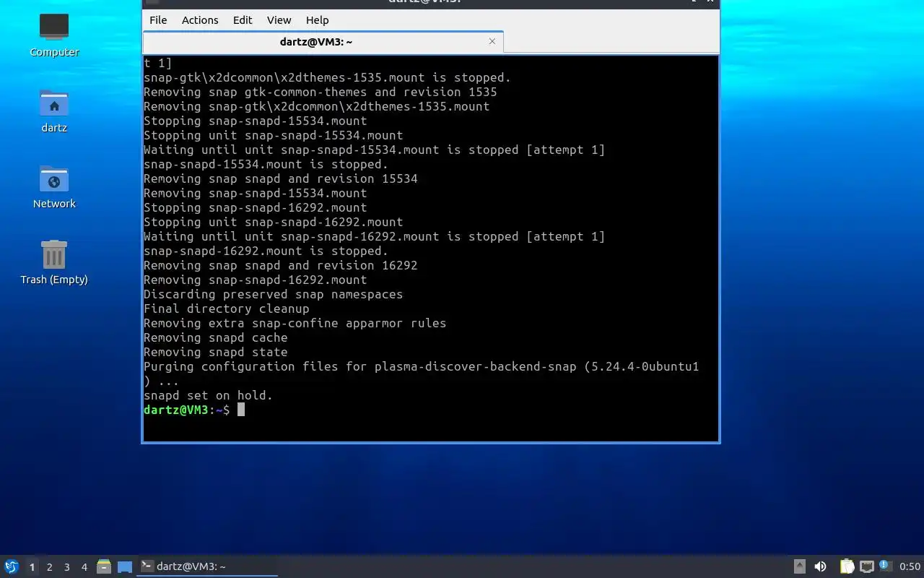Screen dimensions: 924x578
Task: Close the dartz@VM3: ~ tab
Action: (x=492, y=41)
